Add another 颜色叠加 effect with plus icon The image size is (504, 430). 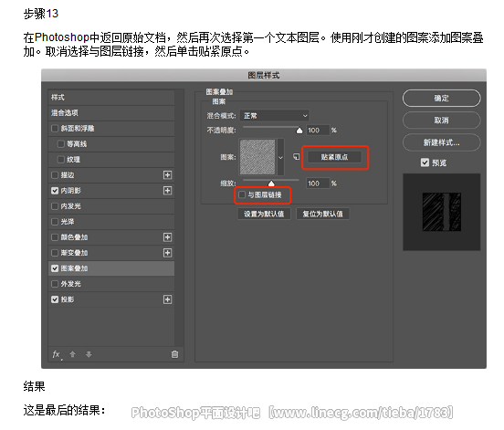pos(167,237)
